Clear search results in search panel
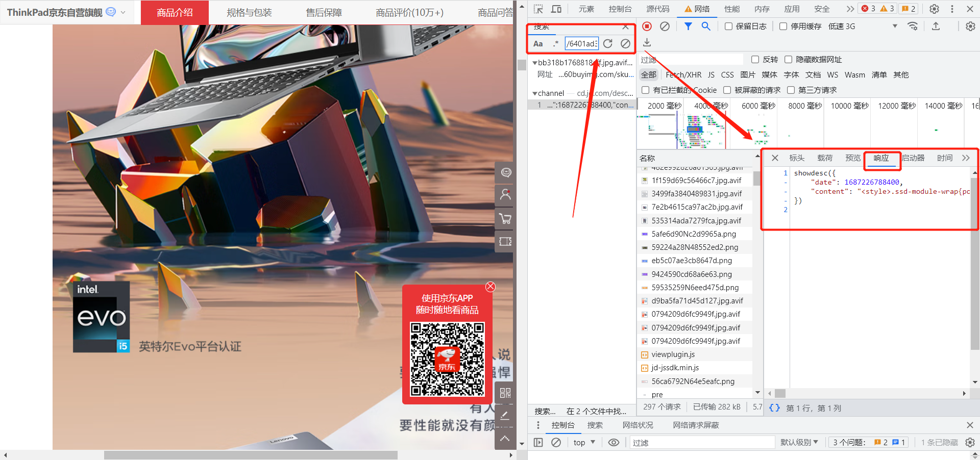This screenshot has width=980, height=460. [625, 44]
